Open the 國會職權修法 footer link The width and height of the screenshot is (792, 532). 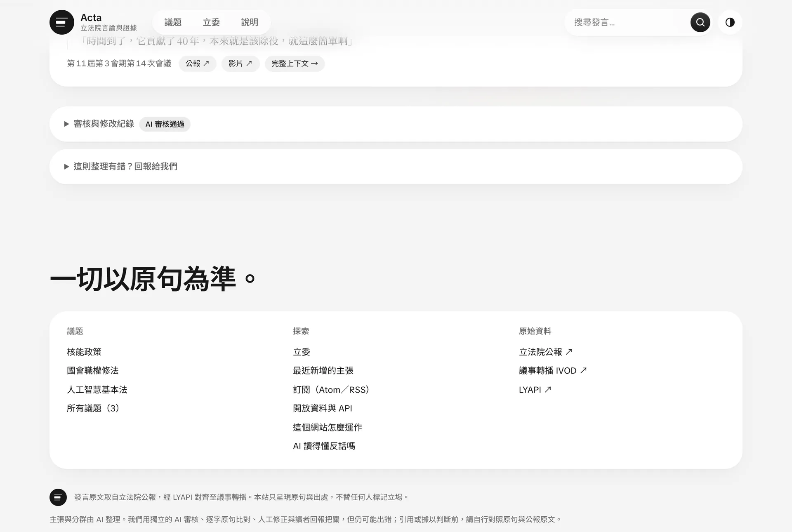tap(93, 370)
